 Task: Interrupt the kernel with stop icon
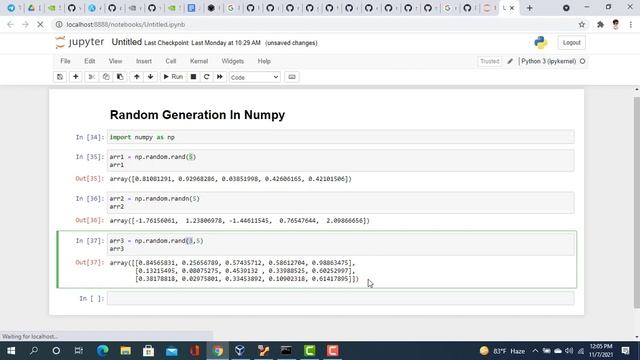pyautogui.click(x=193, y=77)
